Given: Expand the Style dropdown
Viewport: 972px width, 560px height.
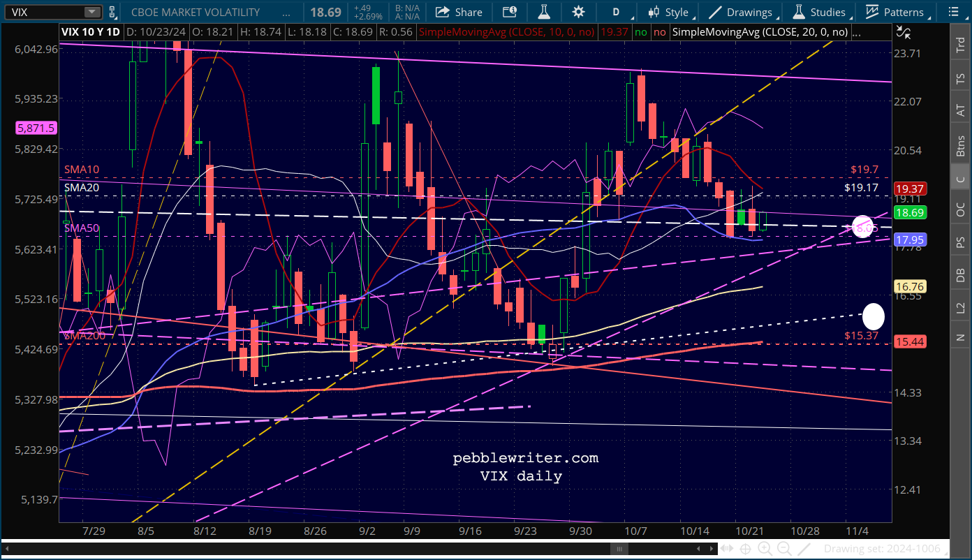Looking at the screenshot, I should (669, 12).
